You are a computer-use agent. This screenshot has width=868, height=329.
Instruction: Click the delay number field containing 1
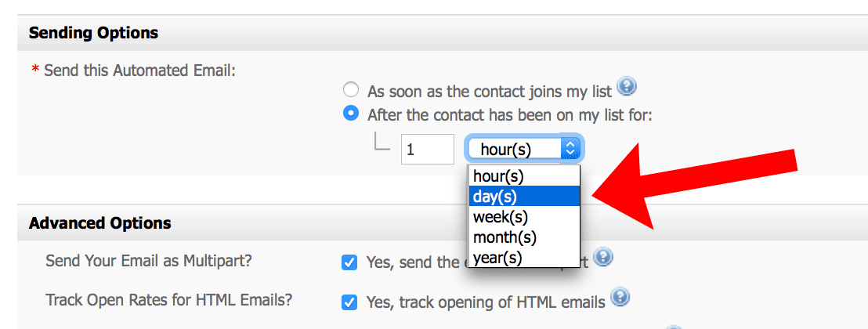click(x=428, y=149)
